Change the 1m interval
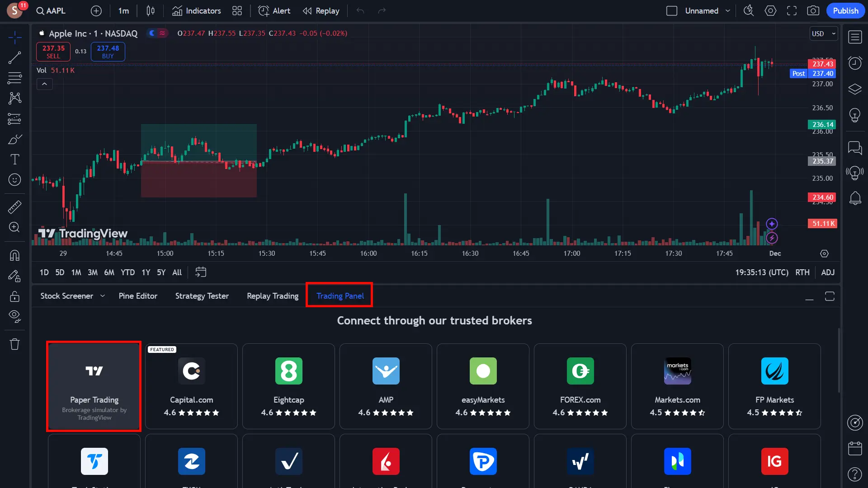This screenshot has width=868, height=488. [x=123, y=11]
